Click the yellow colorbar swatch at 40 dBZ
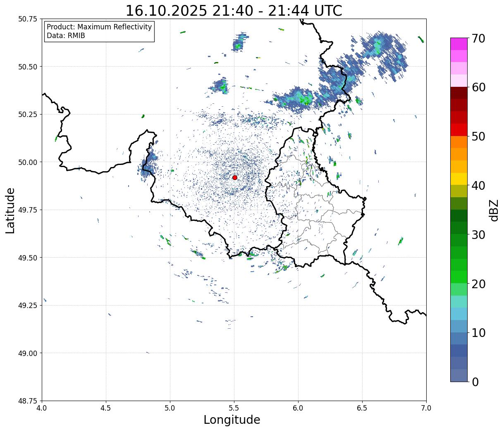Screen dimensions: 504x430 459,179
